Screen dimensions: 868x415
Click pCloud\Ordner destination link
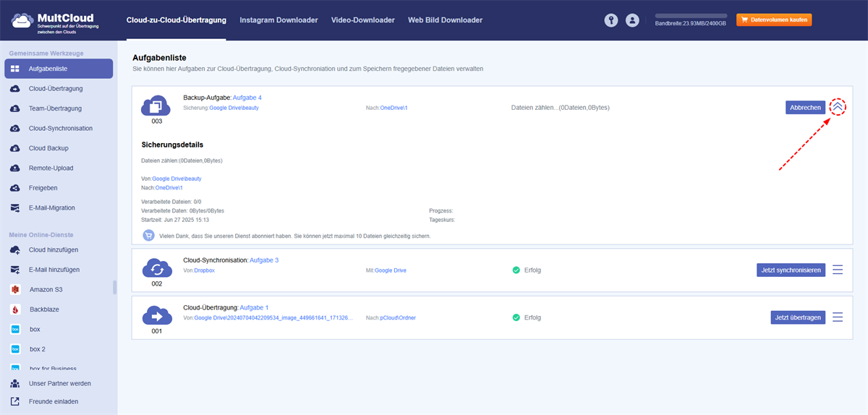[x=398, y=317]
